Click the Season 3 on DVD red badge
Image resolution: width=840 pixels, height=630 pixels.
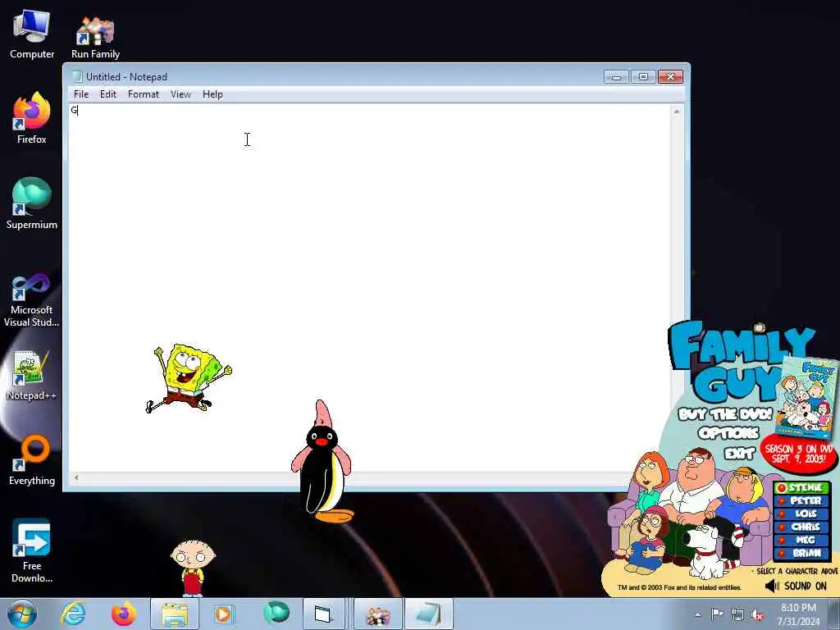click(x=799, y=453)
